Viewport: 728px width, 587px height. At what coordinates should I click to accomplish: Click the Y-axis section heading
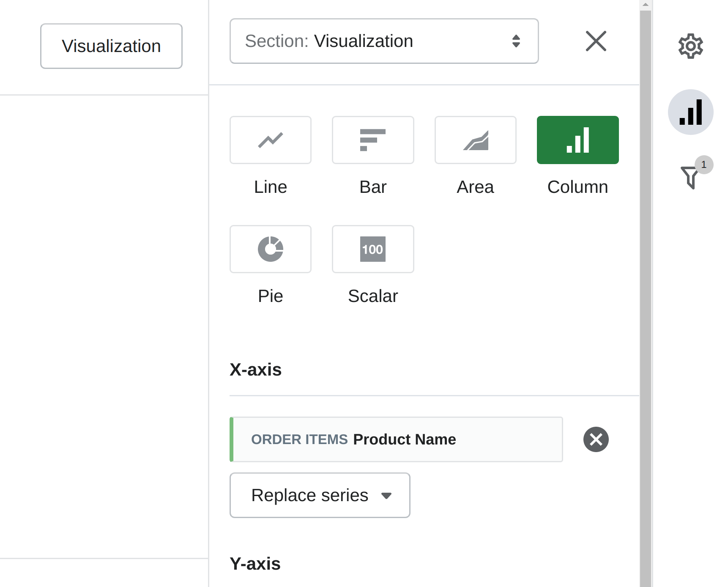(255, 563)
